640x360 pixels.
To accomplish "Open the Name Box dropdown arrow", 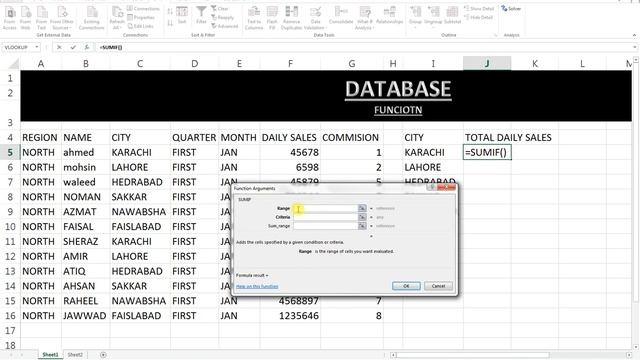I will tap(37, 47).
